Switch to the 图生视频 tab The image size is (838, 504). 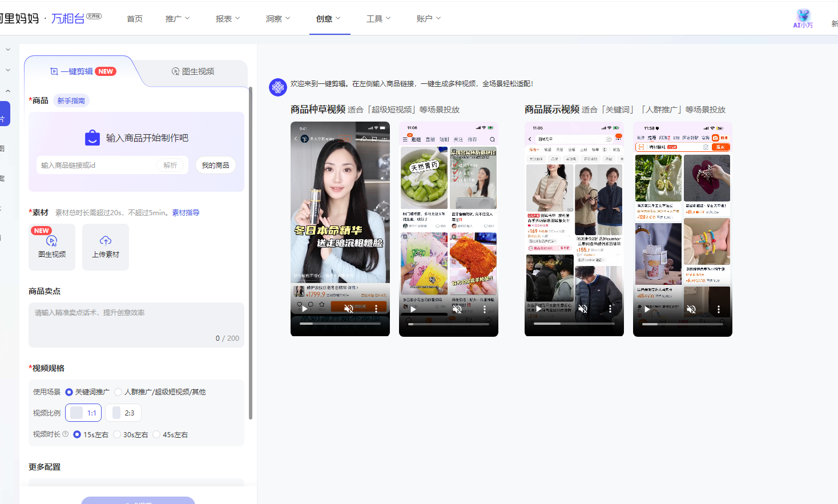click(x=193, y=71)
